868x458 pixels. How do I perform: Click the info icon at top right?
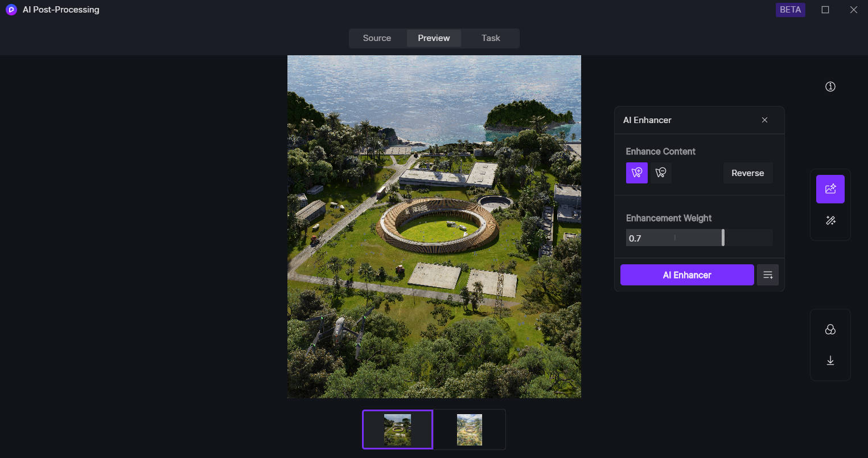click(830, 87)
